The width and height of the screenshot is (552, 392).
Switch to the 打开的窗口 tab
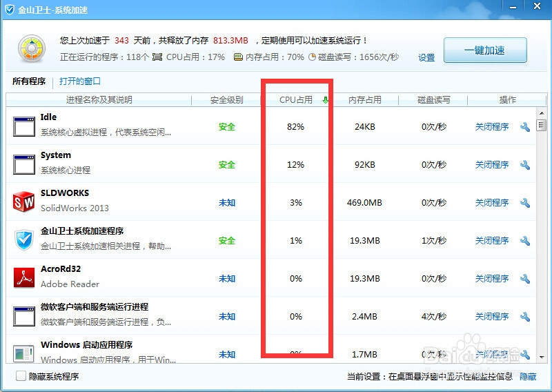click(x=80, y=81)
